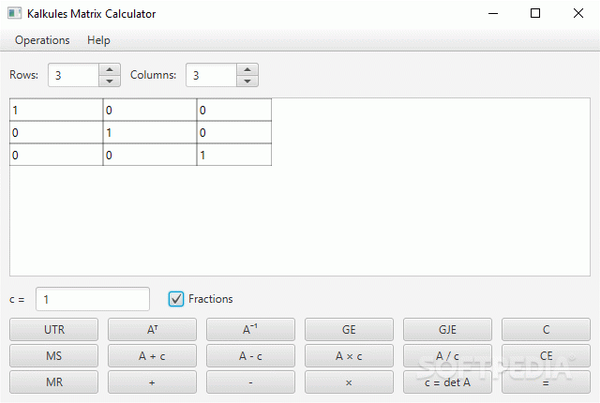The image size is (600, 403).
Task: Click the UTR button
Action: (x=54, y=330)
